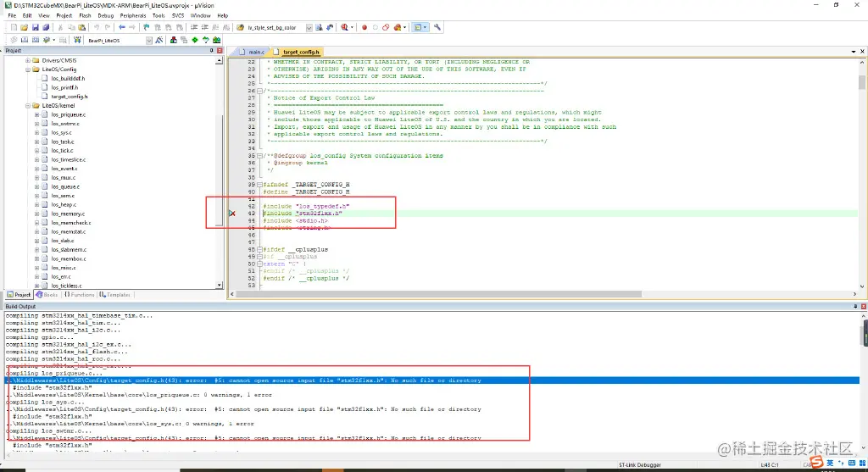868x472 pixels.
Task: Click the Save All toolbar icon
Action: [46, 27]
